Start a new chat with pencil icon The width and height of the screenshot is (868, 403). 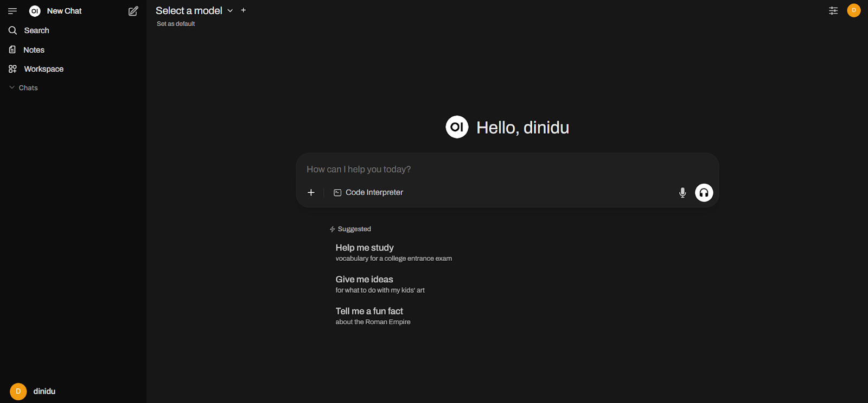pos(133,11)
